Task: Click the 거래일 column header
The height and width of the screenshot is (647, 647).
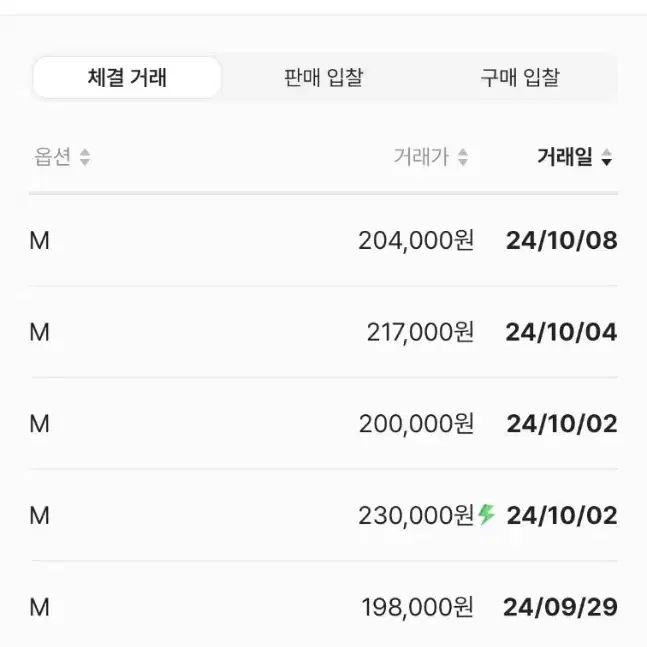Action: 565,157
